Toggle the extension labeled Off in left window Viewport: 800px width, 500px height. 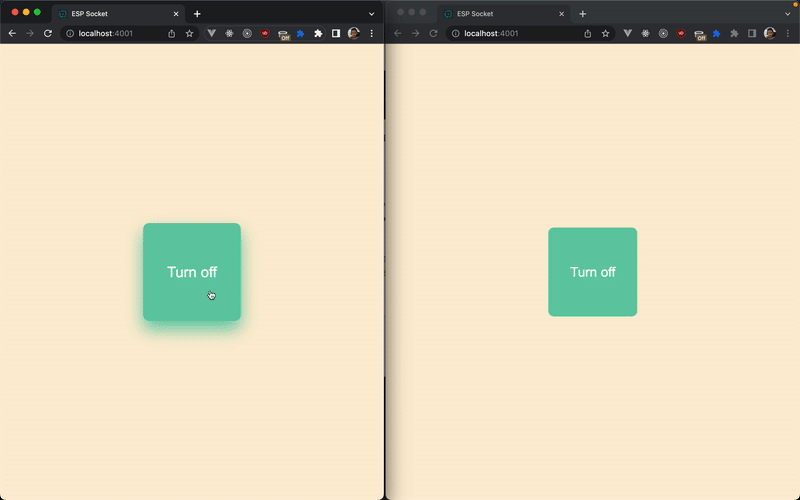click(283, 35)
